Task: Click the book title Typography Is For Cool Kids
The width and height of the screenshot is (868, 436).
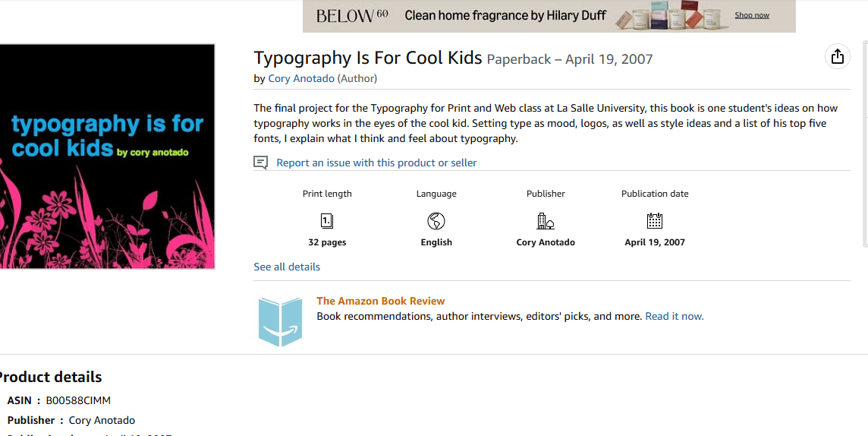Action: point(367,58)
